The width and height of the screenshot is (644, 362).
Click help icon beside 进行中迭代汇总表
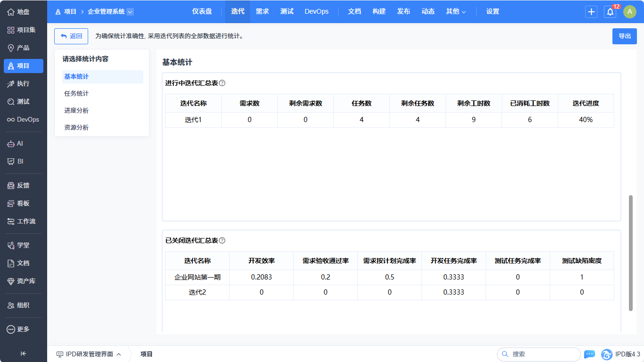[x=222, y=83]
